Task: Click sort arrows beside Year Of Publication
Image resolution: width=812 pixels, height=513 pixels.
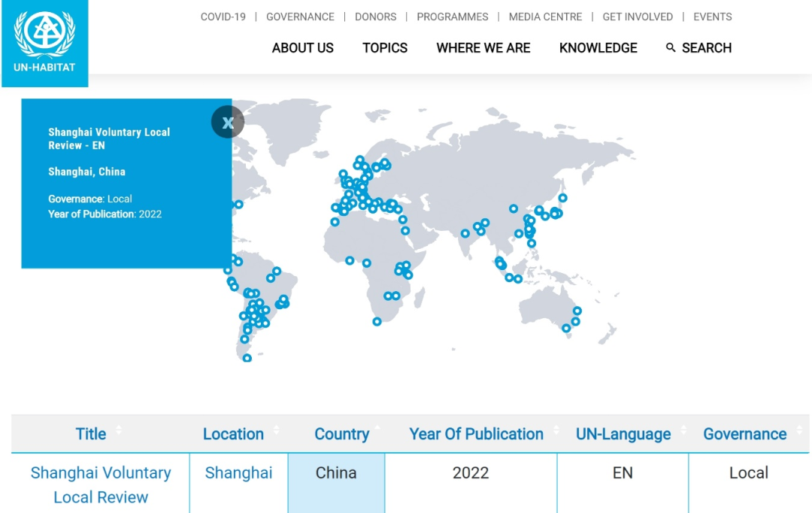Action: [x=556, y=430]
